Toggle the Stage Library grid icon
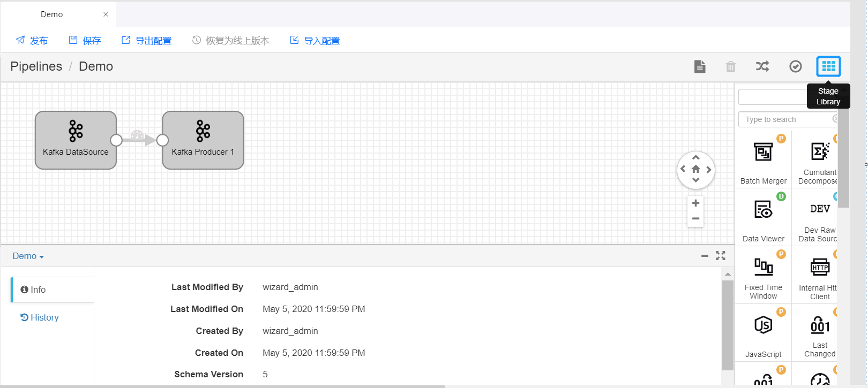Image resolution: width=868 pixels, height=388 pixels. pyautogui.click(x=828, y=66)
